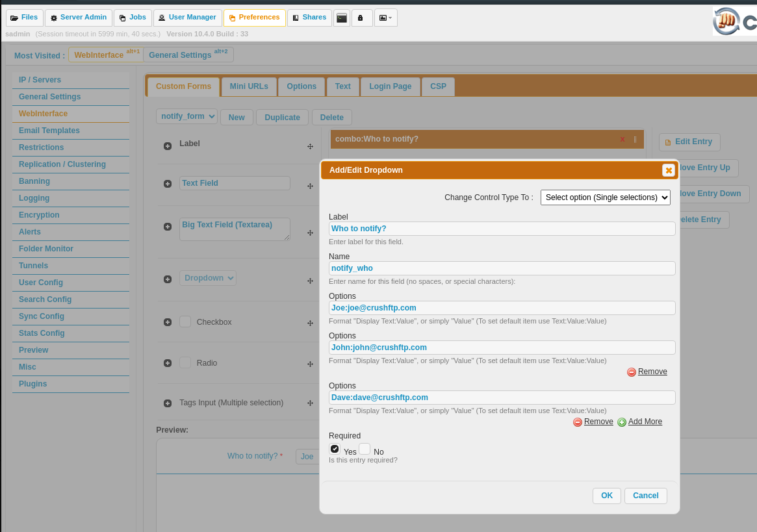
Task: Click move handle beside Tags Input
Action: 311,403
